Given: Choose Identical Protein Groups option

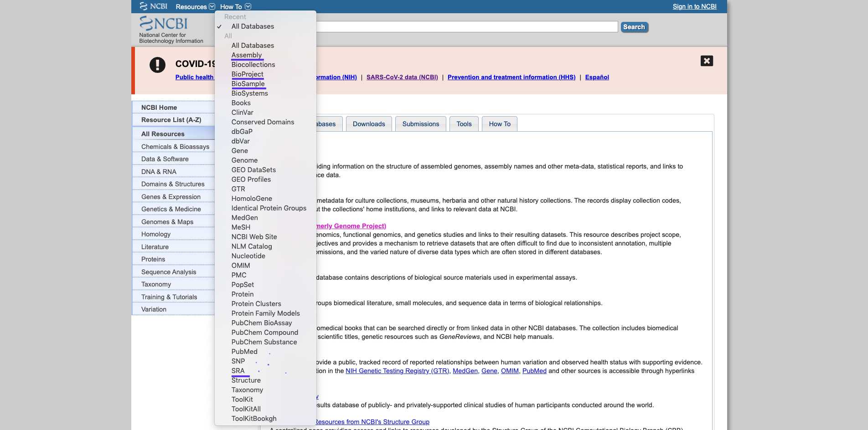Looking at the screenshot, I should coord(269,208).
